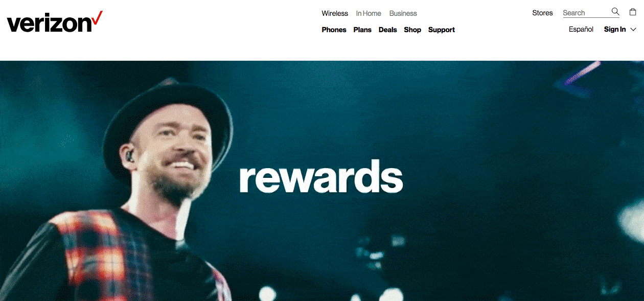Screen dimensions: 644x301
Task: Open the Sign In menu
Action: click(x=615, y=29)
